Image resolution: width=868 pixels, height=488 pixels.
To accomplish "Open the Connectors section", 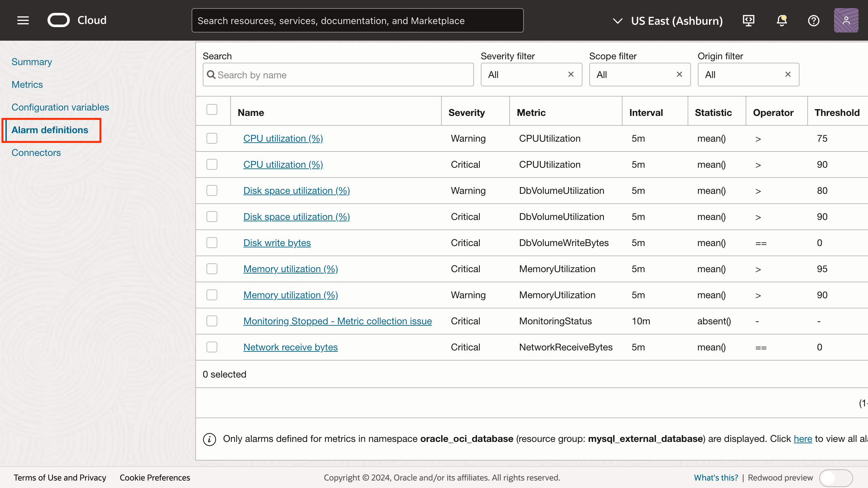I will pos(36,152).
